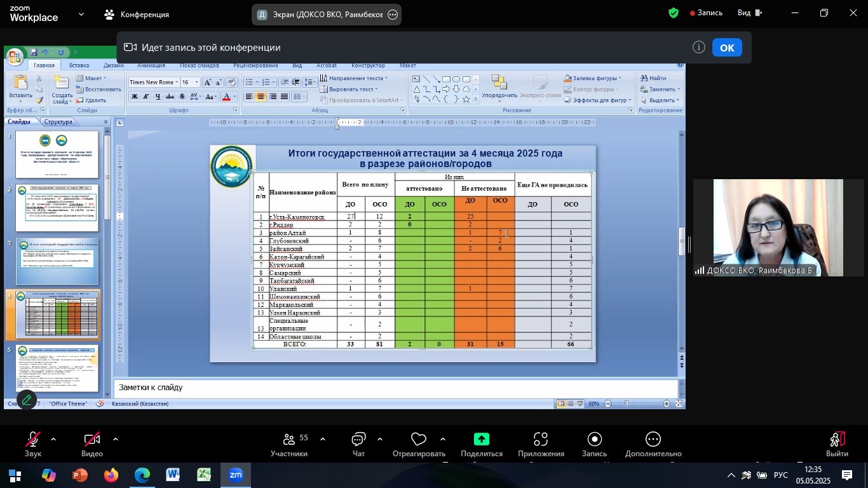Viewport: 868px width, 488px height.
Task: Toggle strikethrough formatting
Action: point(170,97)
